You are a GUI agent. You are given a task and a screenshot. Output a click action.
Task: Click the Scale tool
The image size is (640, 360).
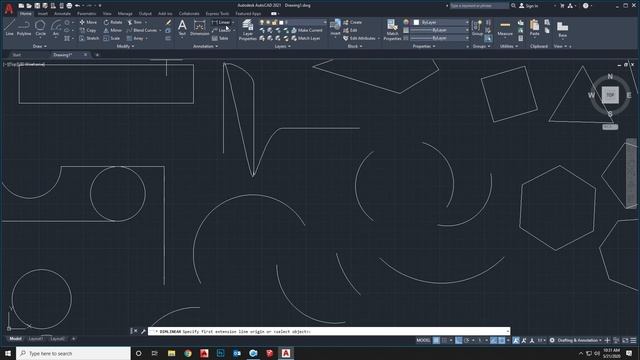[112, 38]
